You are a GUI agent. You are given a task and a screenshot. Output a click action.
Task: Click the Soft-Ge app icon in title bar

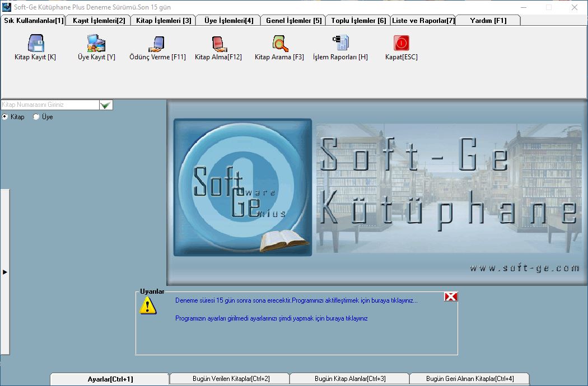point(6,7)
